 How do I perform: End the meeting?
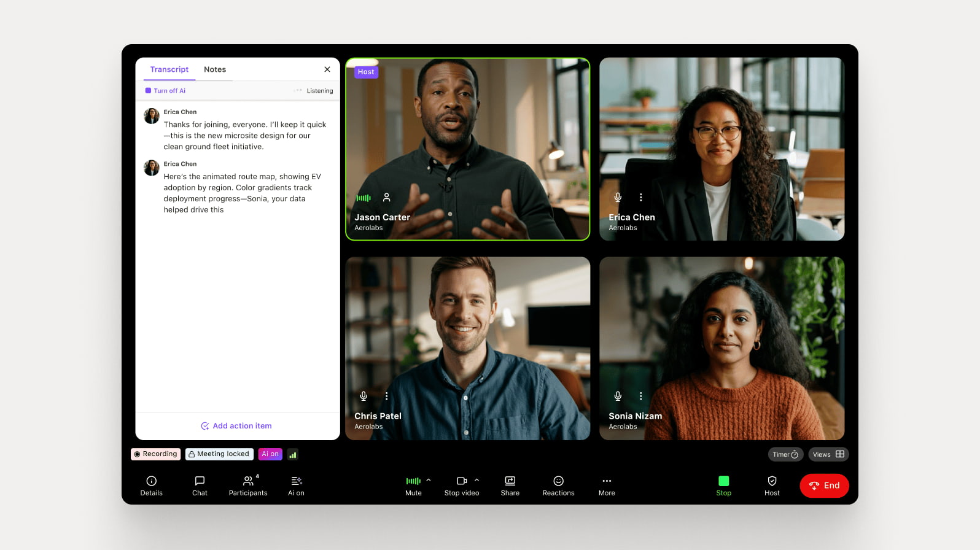[x=824, y=486]
